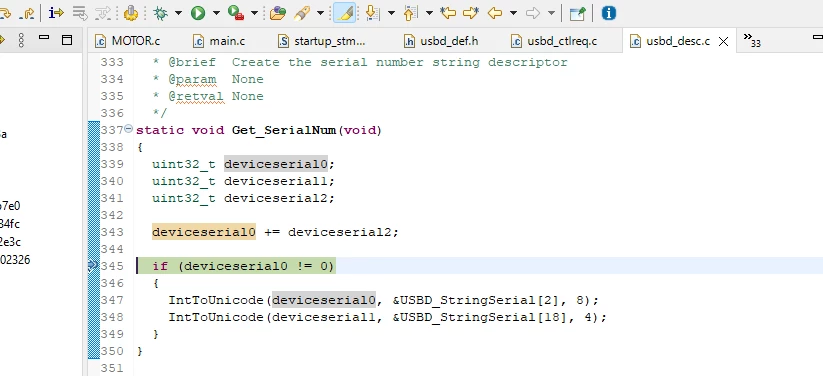Click the green Run play icon
823x376 pixels.
198,13
